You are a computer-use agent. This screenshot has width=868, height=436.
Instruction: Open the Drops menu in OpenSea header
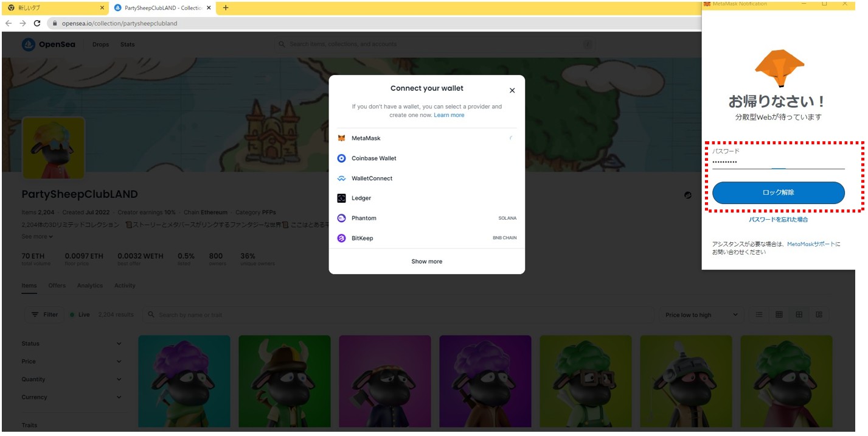coord(101,44)
